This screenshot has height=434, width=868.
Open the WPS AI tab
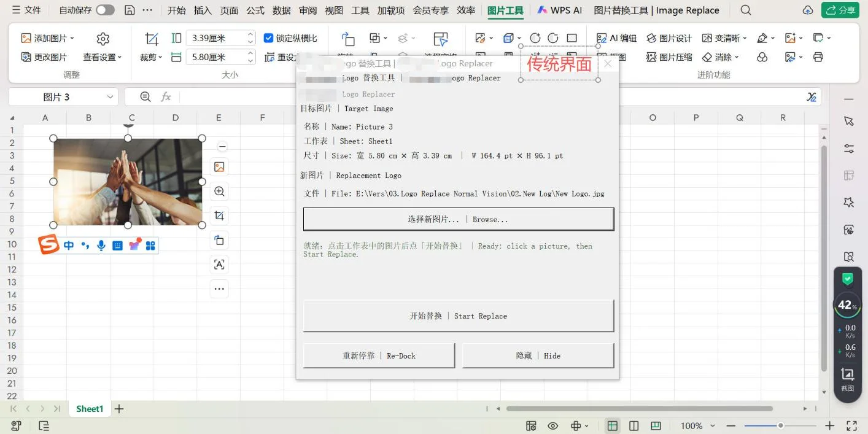coord(559,10)
